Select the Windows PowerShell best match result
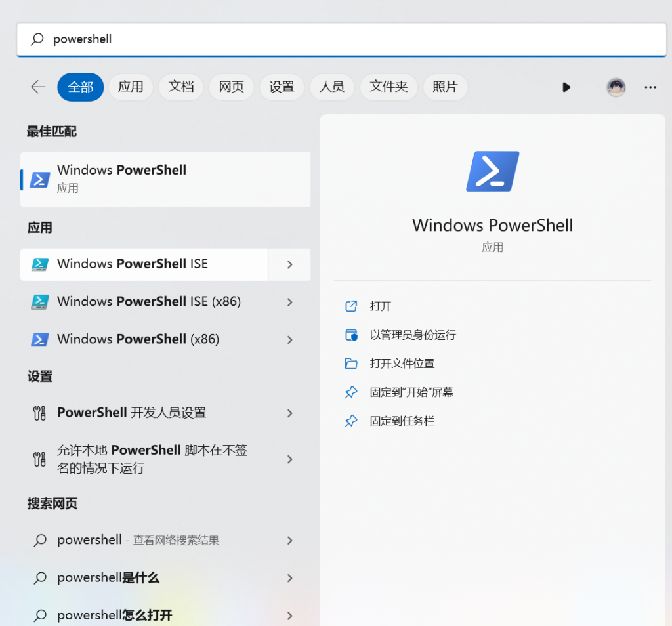The image size is (672, 626). point(165,179)
